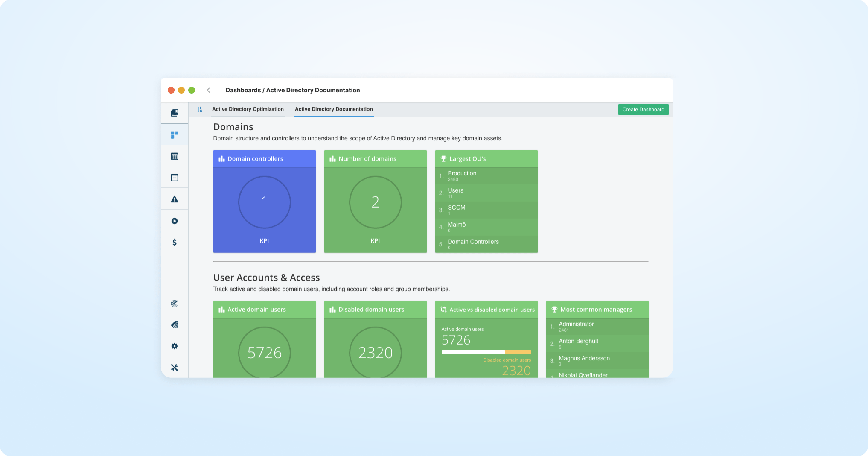Click the 2320 disabled users KPI circle

(376, 352)
